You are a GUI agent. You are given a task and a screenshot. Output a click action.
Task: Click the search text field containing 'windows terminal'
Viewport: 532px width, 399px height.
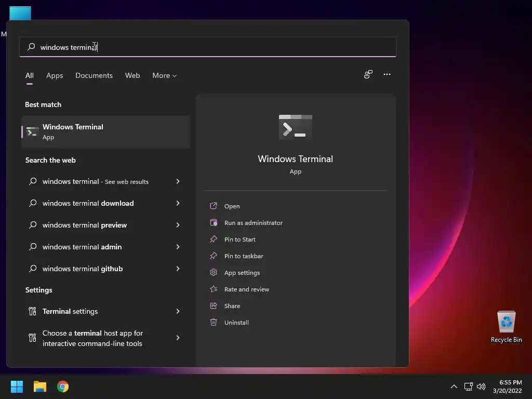(208, 47)
